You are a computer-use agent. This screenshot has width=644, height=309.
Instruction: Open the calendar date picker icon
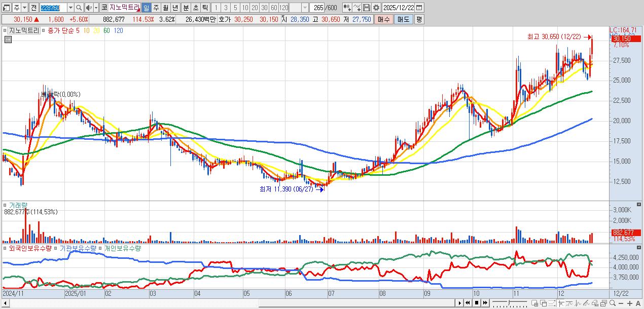pyautogui.click(x=419, y=8)
